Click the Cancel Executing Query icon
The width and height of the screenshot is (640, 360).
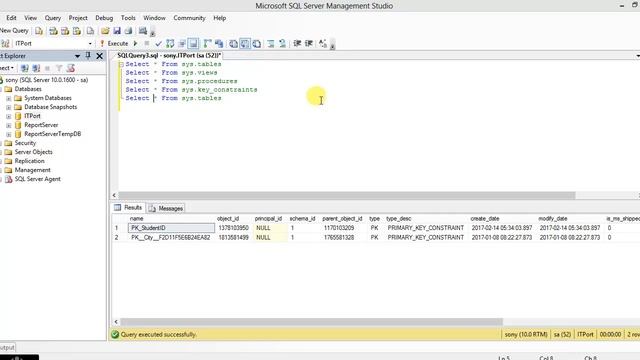(x=147, y=43)
